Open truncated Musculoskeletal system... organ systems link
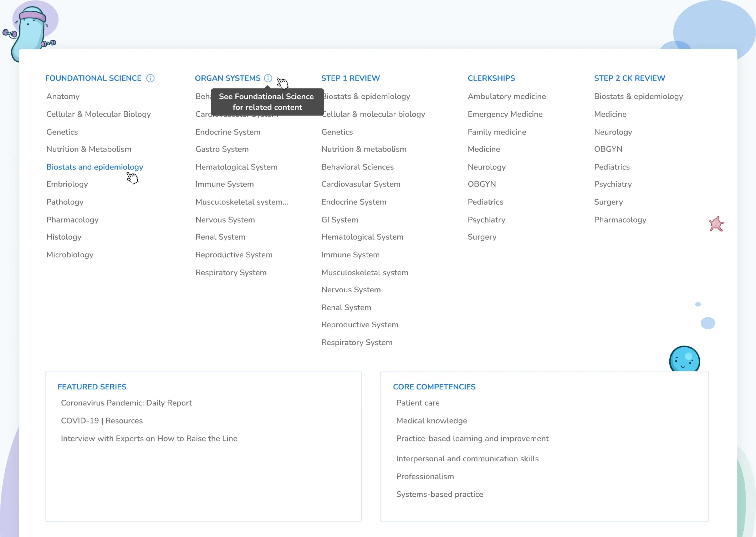 tap(242, 202)
